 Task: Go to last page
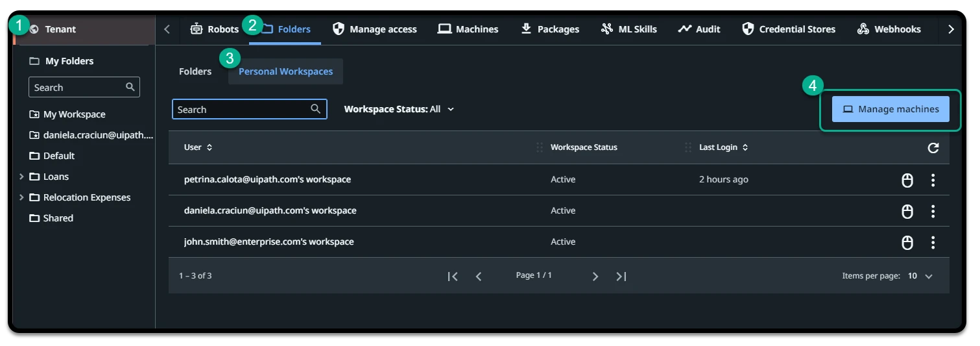[x=621, y=277]
